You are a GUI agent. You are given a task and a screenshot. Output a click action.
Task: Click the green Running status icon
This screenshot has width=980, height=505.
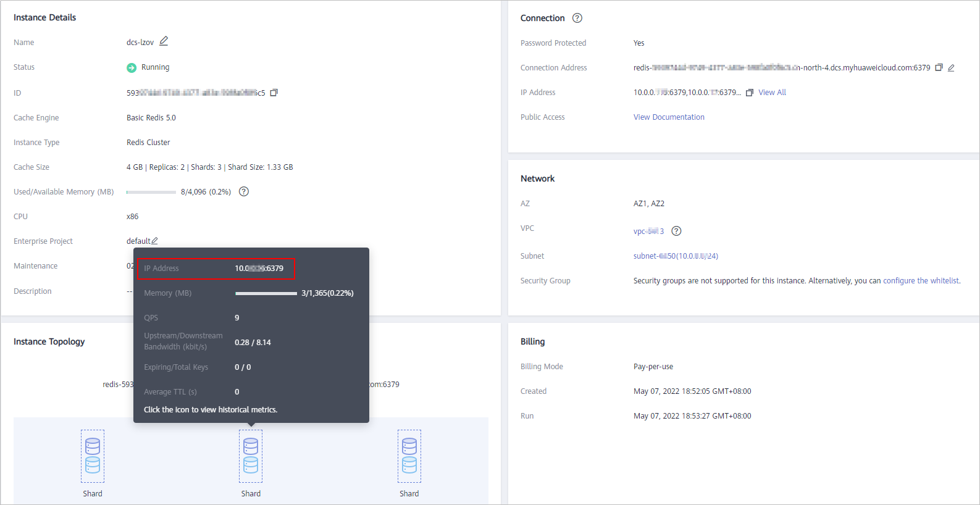tap(132, 68)
